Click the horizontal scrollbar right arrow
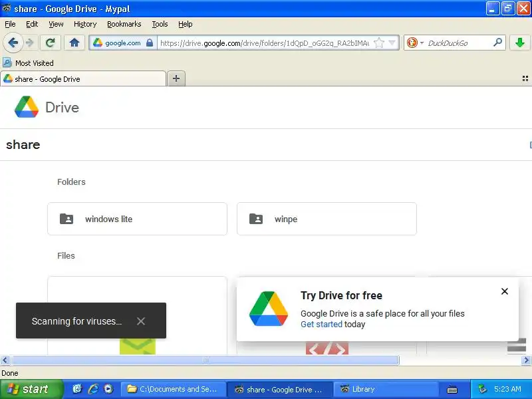Screen dimensions: 532x399 (526, 360)
